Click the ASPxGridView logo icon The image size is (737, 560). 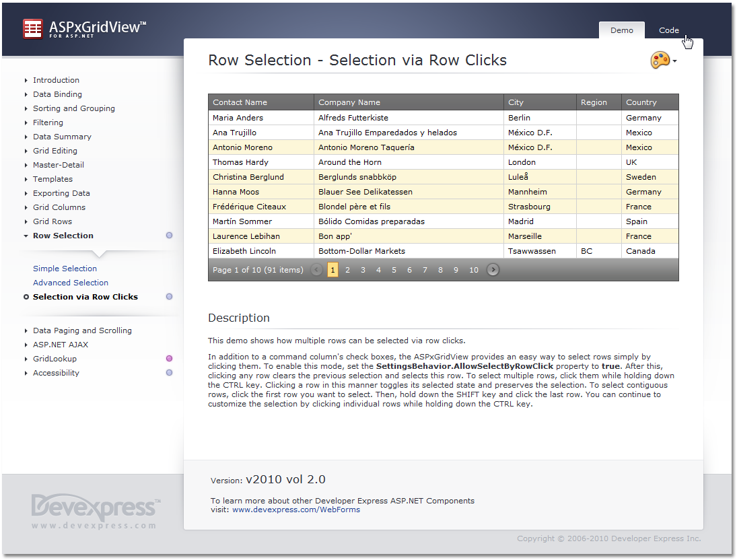(x=32, y=29)
